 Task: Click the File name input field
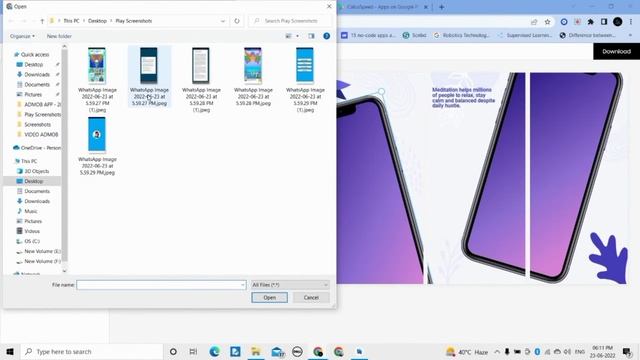point(158,284)
